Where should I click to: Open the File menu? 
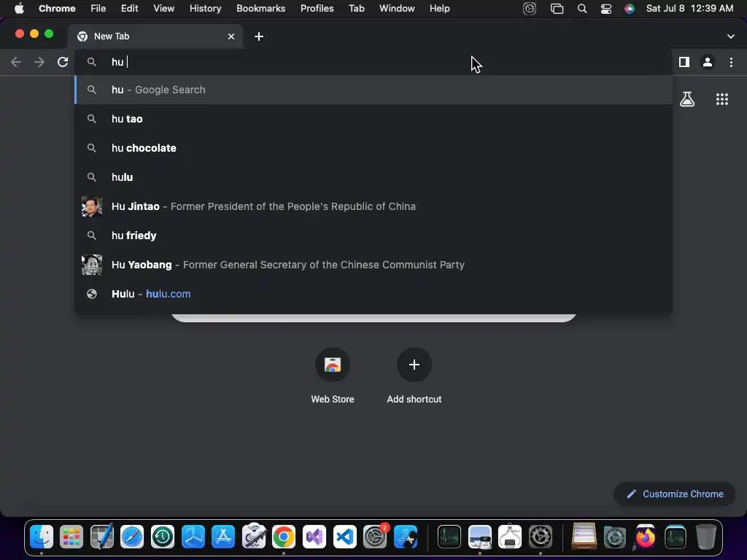(98, 9)
